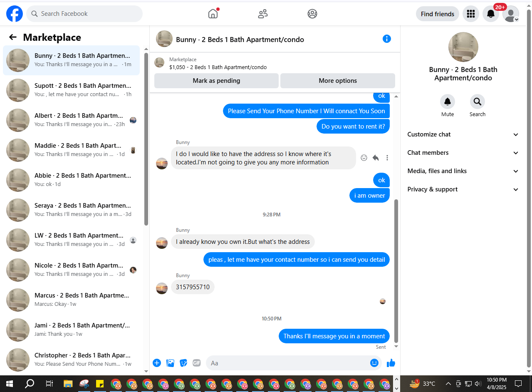532x392 pixels.
Task: Open Seraya conversation
Action: 72,210
